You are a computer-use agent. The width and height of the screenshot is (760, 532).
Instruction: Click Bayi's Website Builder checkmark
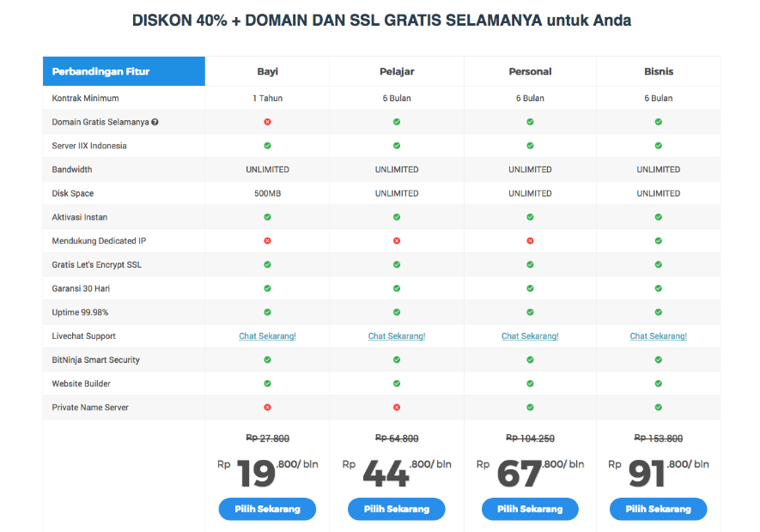[x=268, y=384]
